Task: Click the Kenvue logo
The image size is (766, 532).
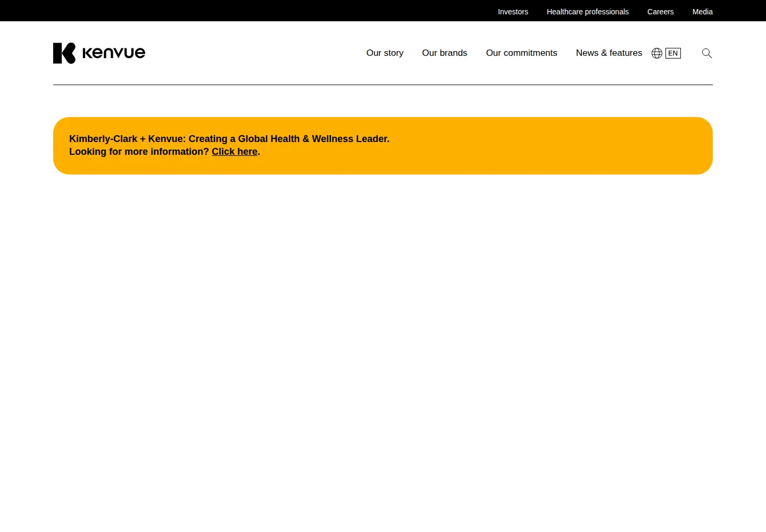Action: point(99,53)
